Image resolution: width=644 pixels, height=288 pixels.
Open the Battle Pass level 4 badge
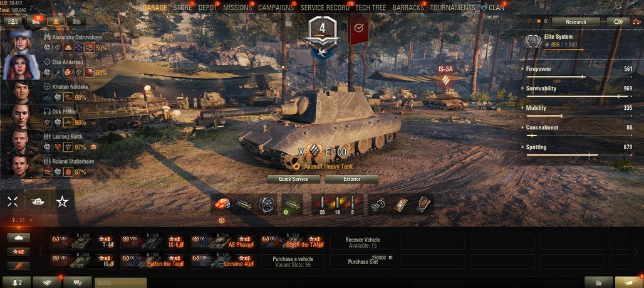point(323,35)
